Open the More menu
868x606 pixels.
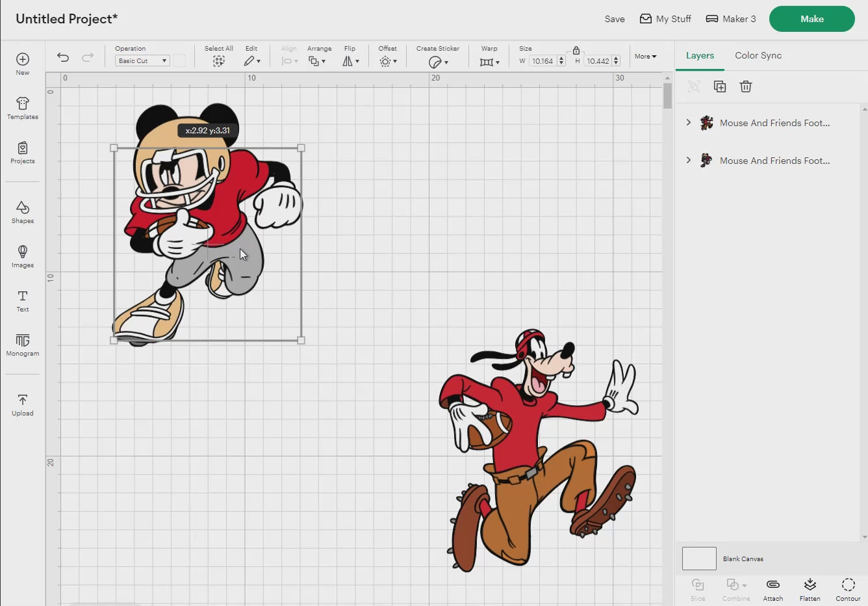point(645,57)
